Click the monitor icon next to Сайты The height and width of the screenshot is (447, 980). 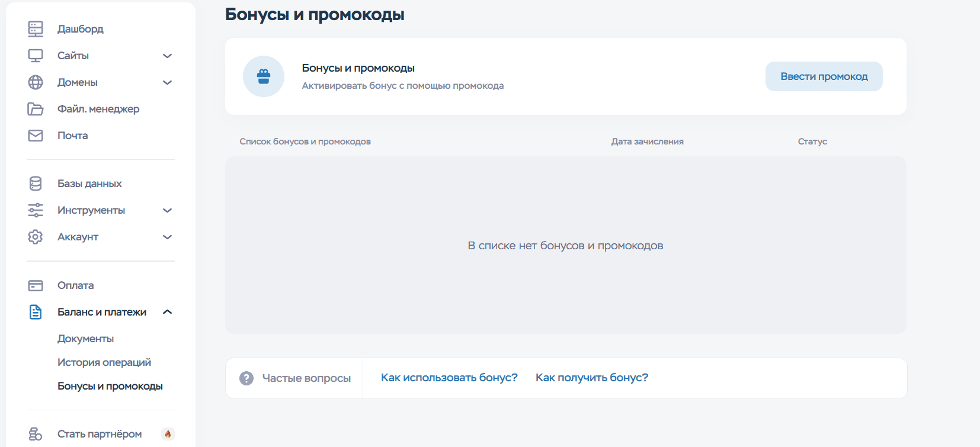(x=36, y=56)
